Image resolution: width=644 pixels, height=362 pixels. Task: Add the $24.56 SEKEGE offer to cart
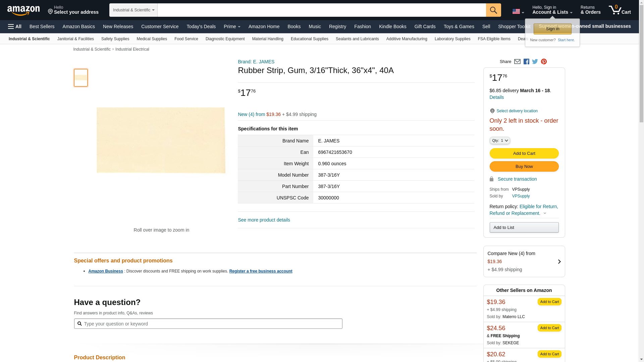[x=549, y=328]
